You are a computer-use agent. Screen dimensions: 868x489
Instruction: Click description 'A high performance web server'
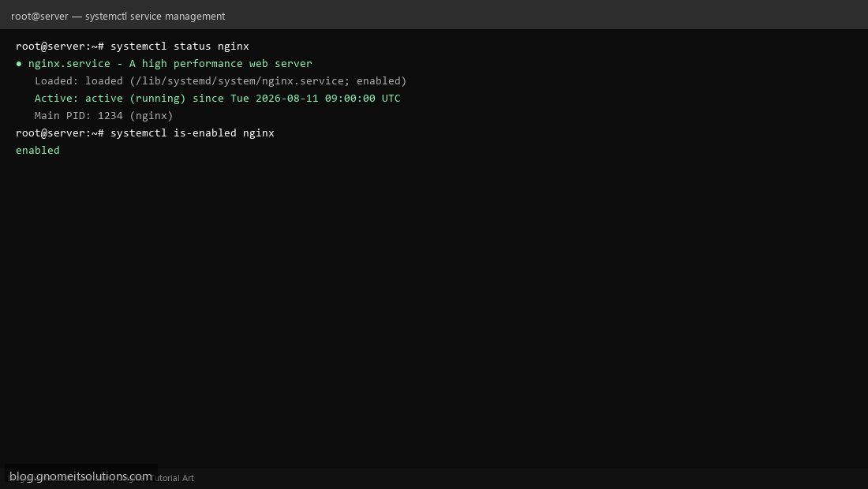click(x=221, y=64)
